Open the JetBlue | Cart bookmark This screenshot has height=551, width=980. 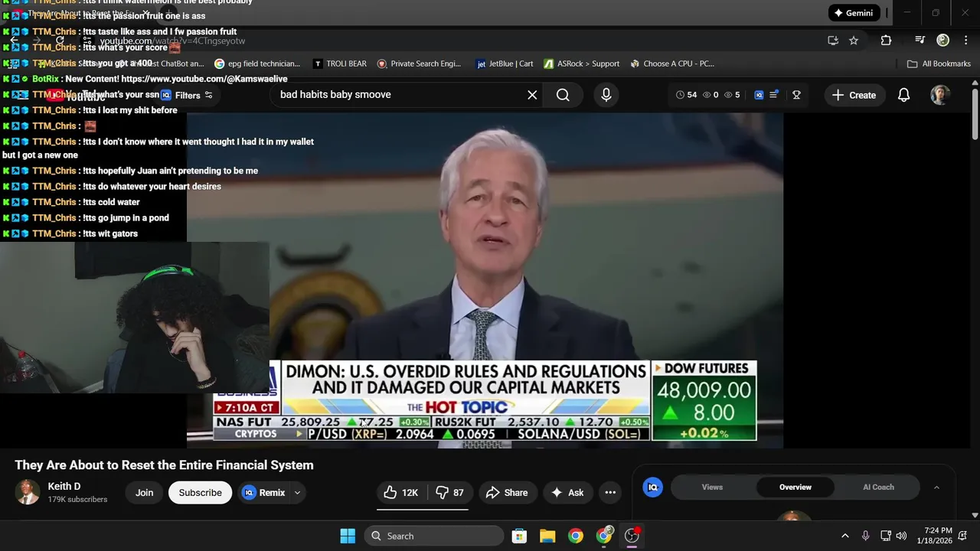[x=505, y=64]
